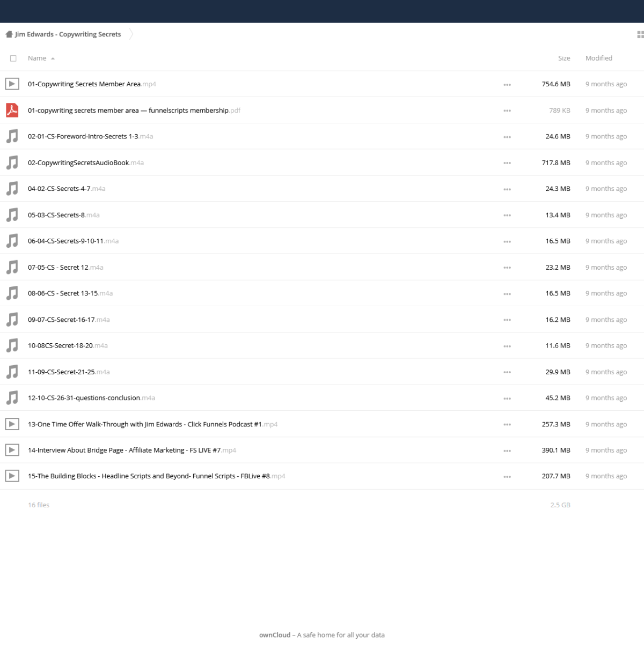Image resolution: width=644 pixels, height=650 pixels.
Task: Open file 11-09-CS-Secret-21-25.m4a
Action: (69, 372)
